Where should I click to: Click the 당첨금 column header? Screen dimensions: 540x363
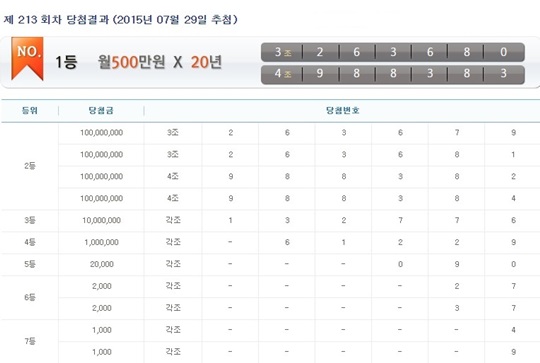click(101, 111)
